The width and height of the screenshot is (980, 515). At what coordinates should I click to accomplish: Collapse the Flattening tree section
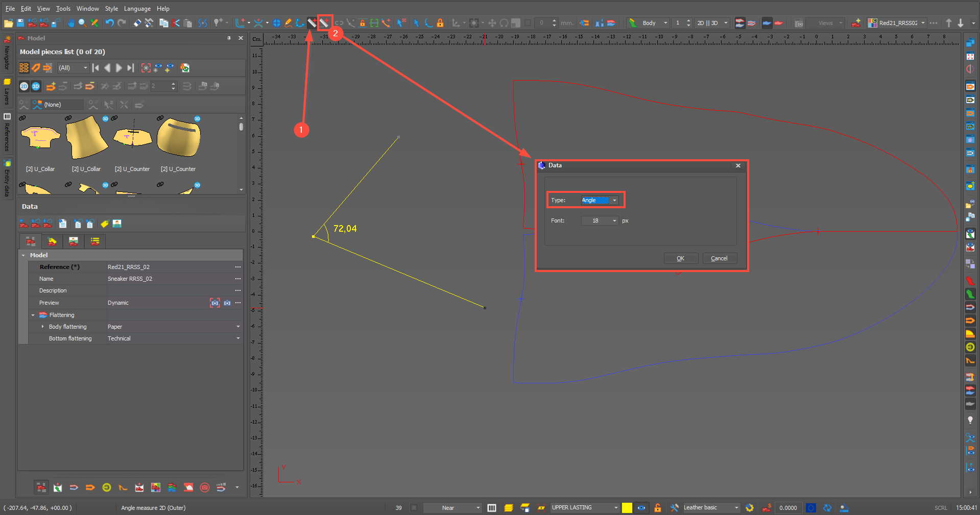(x=33, y=315)
